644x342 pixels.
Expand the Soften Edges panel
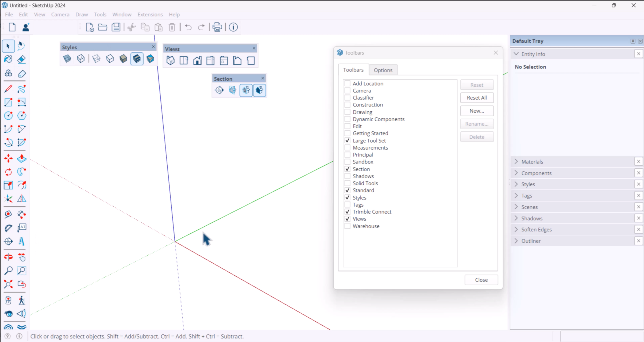(516, 229)
